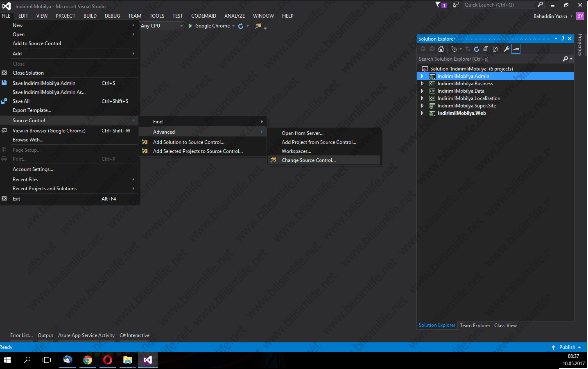588x369 pixels.
Task: Open Google Chrome from the taskbar
Action: click(x=87, y=360)
